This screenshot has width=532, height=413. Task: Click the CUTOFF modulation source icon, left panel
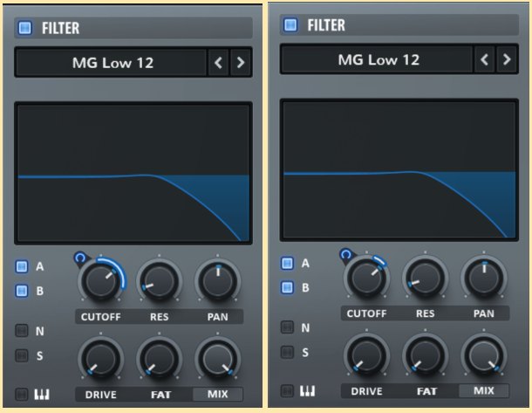click(81, 258)
